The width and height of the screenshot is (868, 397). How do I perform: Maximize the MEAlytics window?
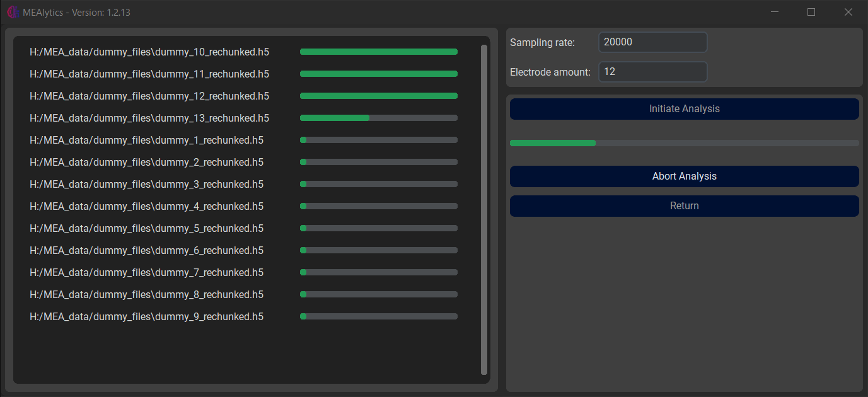(811, 12)
